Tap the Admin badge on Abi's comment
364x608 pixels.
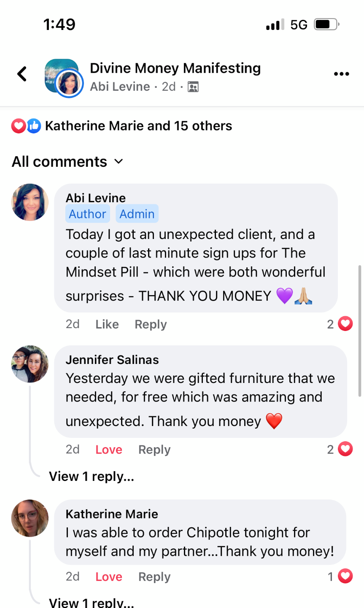(137, 214)
